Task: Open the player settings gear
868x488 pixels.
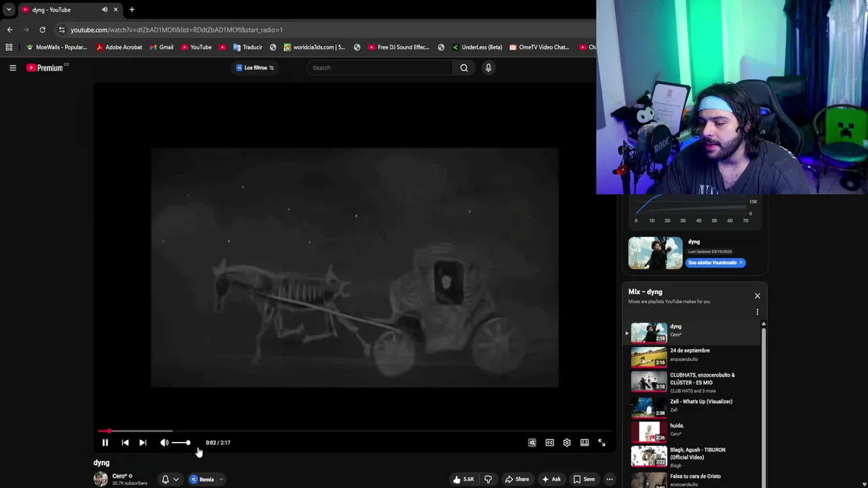Action: (567, 443)
